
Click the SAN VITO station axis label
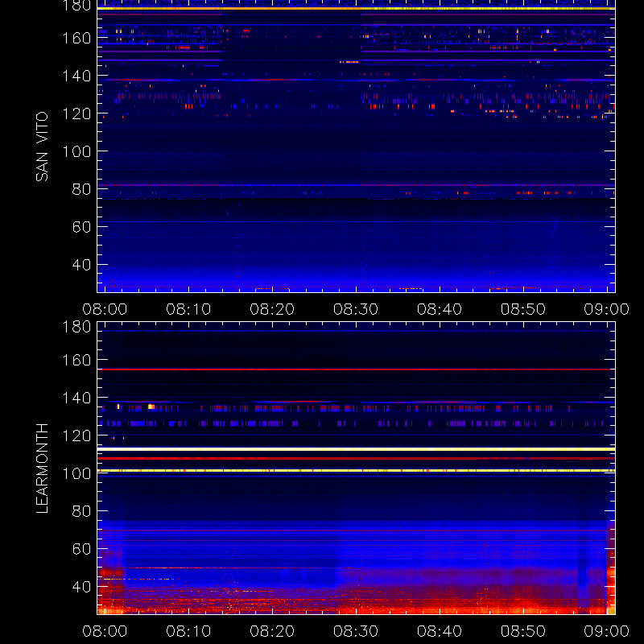[42, 147]
